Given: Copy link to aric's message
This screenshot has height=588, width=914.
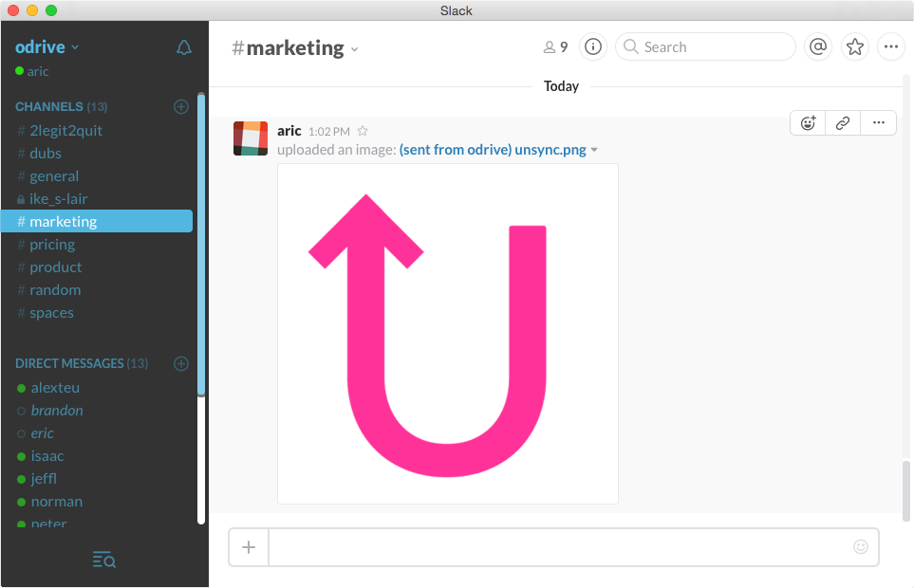Looking at the screenshot, I should (x=843, y=123).
